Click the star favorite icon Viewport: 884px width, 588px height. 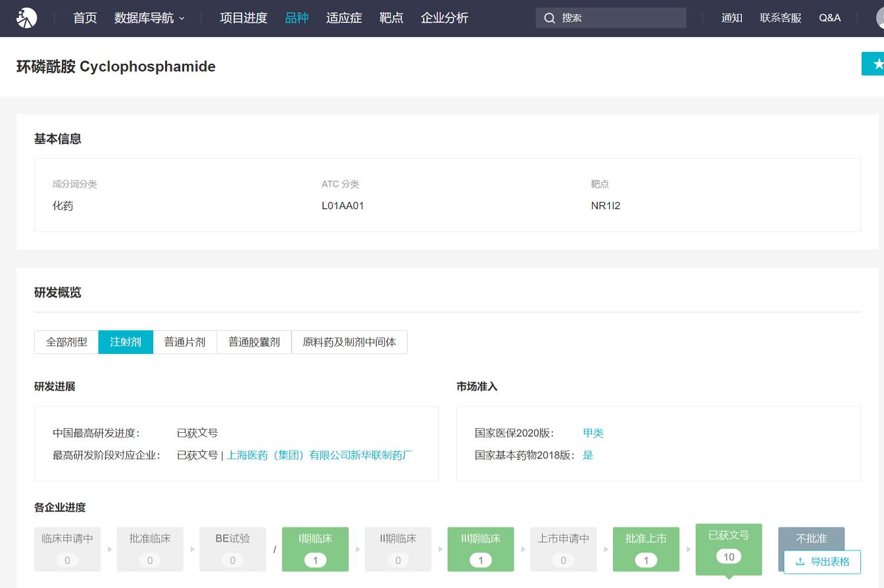(877, 64)
